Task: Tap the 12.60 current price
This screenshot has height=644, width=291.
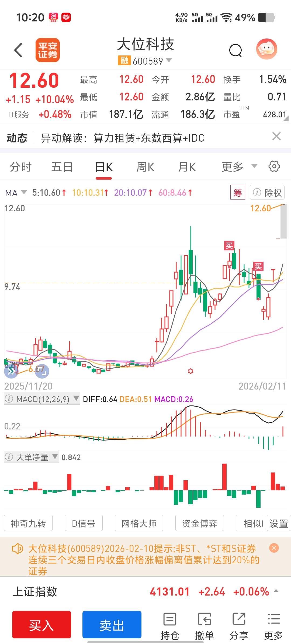Action: tap(34, 80)
